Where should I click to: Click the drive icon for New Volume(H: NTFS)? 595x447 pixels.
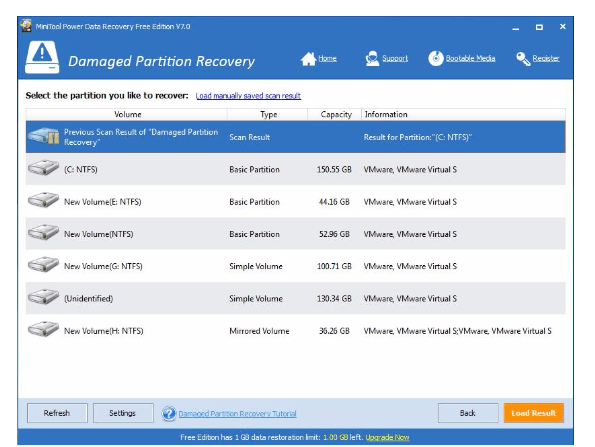pos(43,329)
